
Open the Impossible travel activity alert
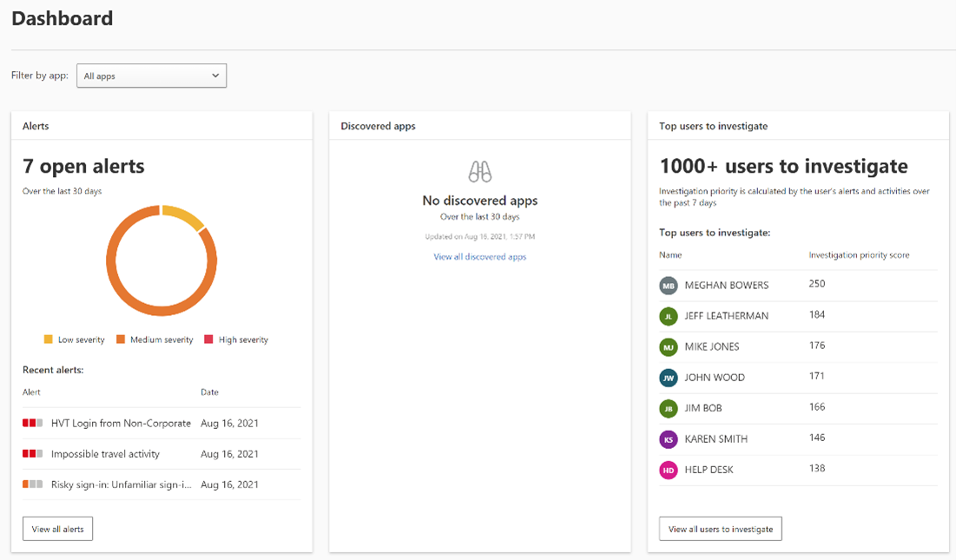(103, 452)
